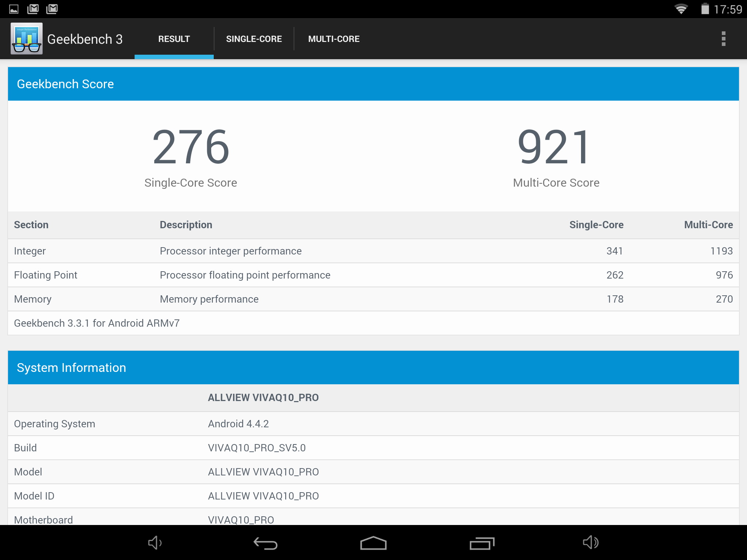
Task: Tap the Multi-Core column header
Action: point(709,225)
